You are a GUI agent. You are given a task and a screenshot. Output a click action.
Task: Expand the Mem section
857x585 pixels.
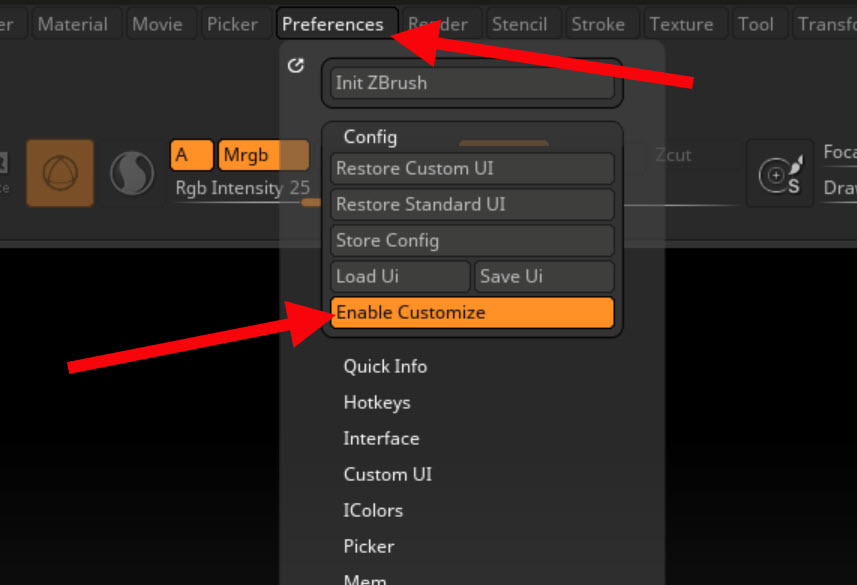[x=365, y=580]
